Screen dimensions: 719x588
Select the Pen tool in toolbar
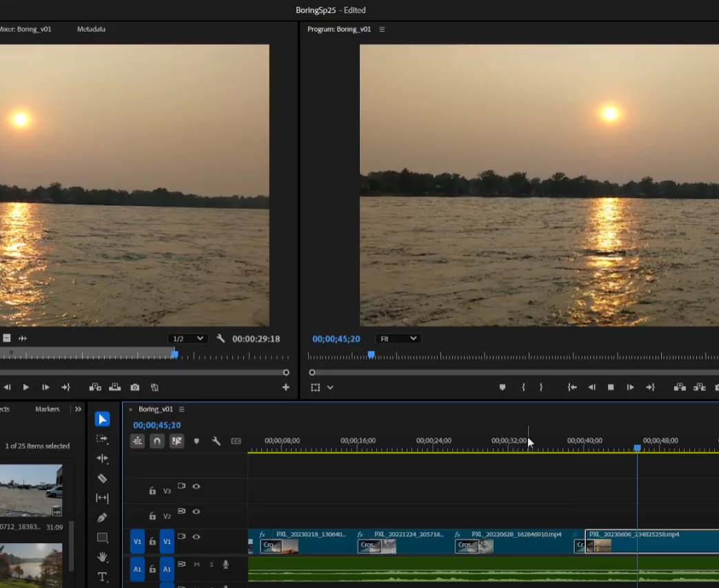coord(102,518)
